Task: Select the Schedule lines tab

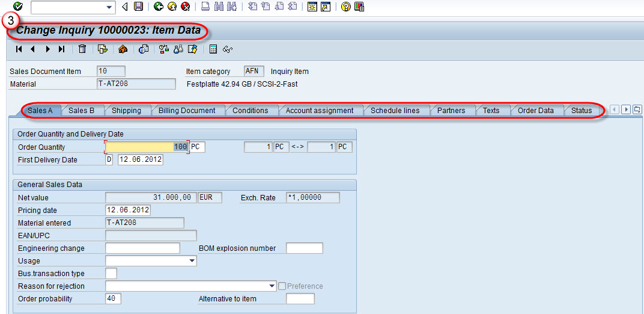Action: click(395, 111)
